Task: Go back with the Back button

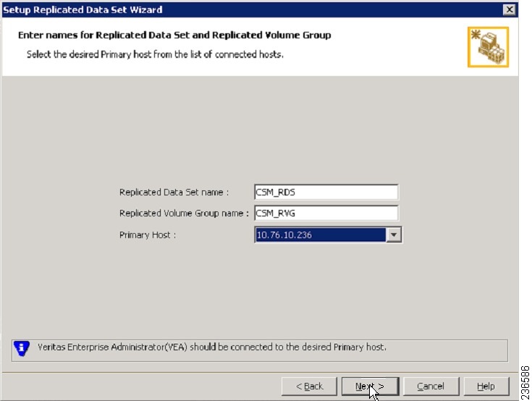Action: [309, 386]
